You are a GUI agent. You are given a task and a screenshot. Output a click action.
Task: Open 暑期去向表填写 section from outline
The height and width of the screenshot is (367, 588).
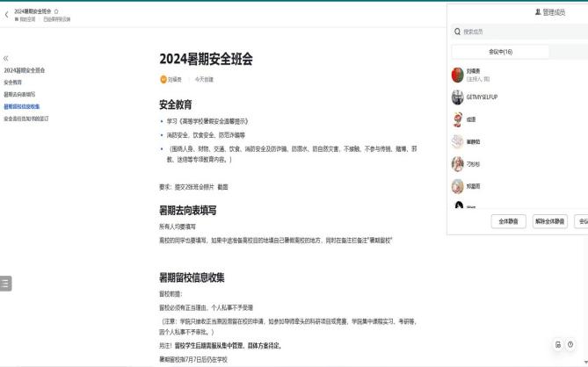pyautogui.click(x=19, y=94)
